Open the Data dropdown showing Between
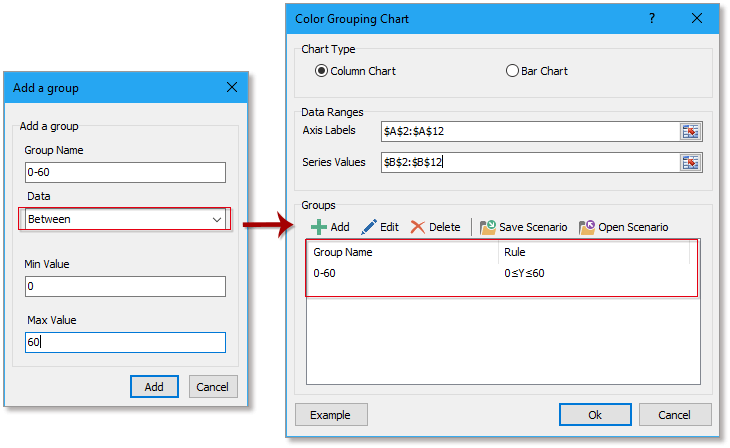Screen dimensions: 730x448 (x=125, y=218)
